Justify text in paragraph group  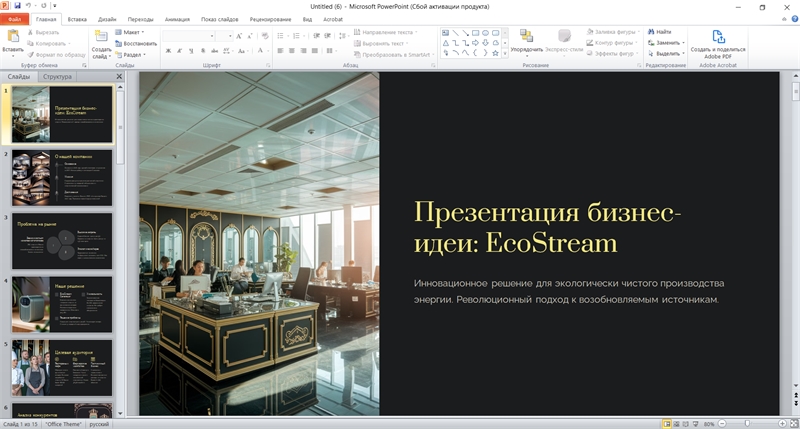315,51
